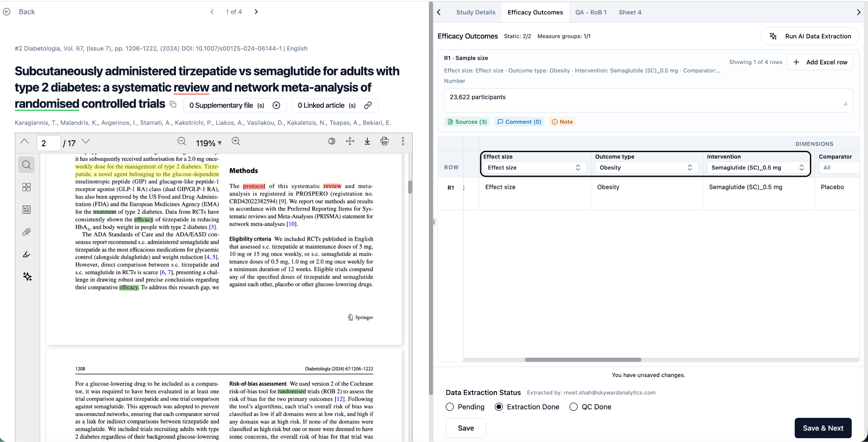Open the Intervention Semaglutide dropdown
868x442 pixels.
pos(757,168)
